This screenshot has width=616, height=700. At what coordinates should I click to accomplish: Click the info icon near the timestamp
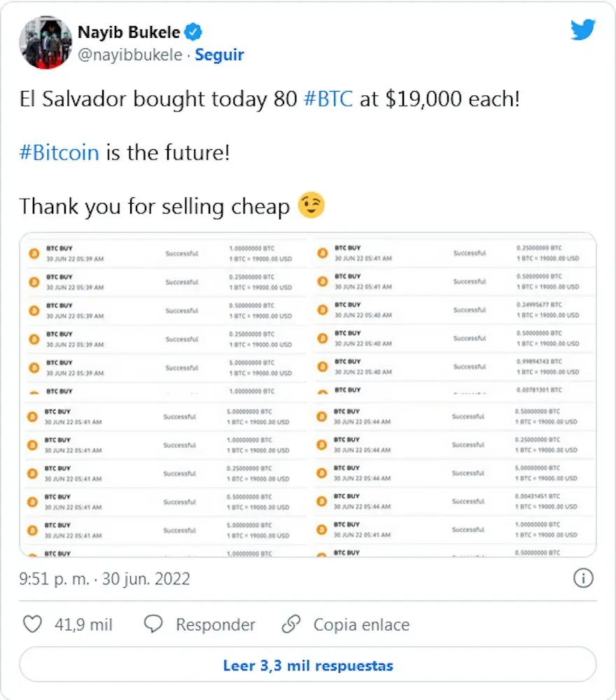click(583, 578)
